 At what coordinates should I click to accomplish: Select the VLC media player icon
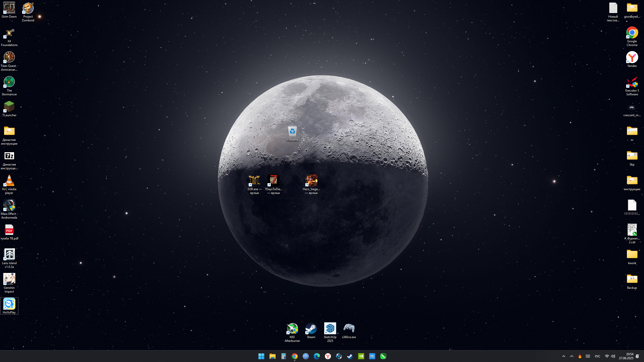pyautogui.click(x=9, y=181)
